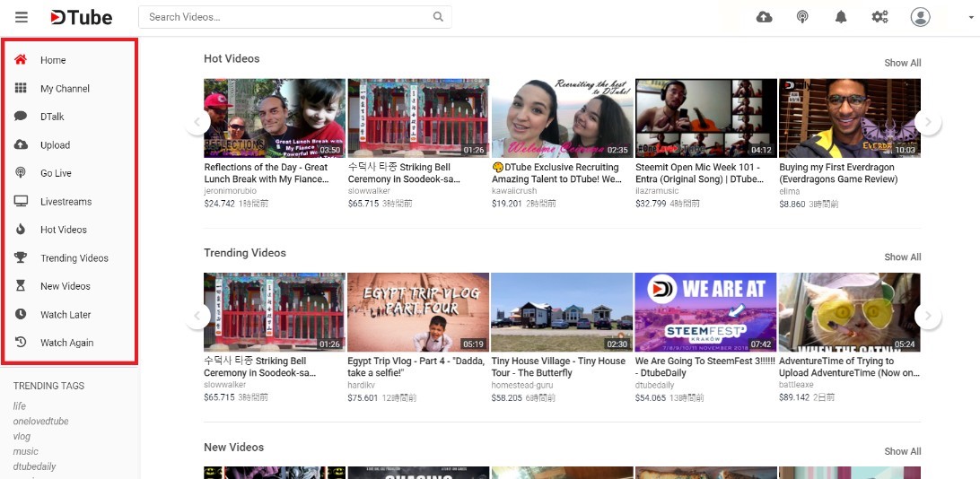Show All for Hot Videos

point(902,63)
